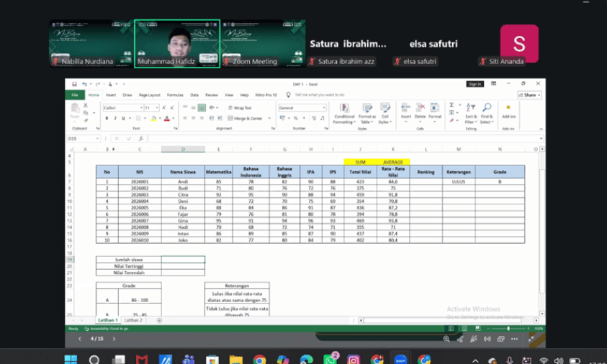
Task: Expand the Paste options arrow
Action: click(75, 121)
